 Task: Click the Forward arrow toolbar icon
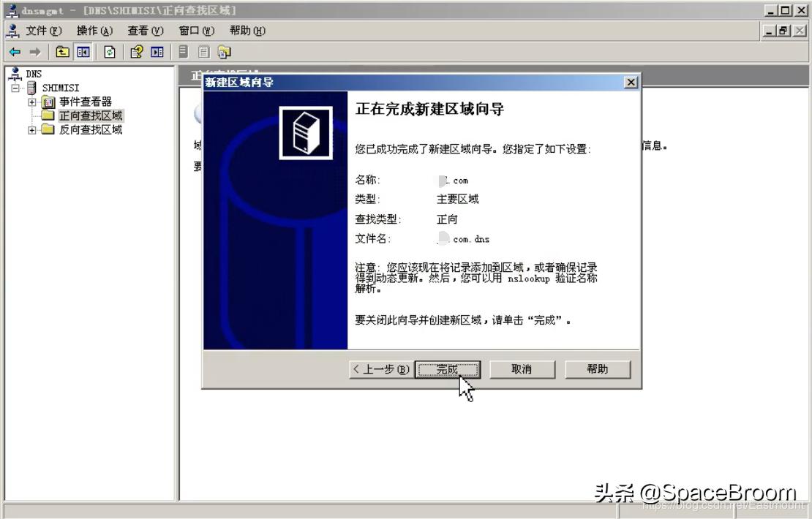[x=36, y=52]
